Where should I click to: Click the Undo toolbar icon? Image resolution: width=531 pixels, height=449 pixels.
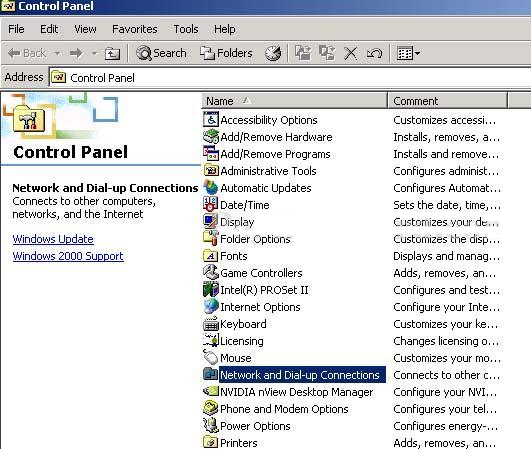click(374, 53)
